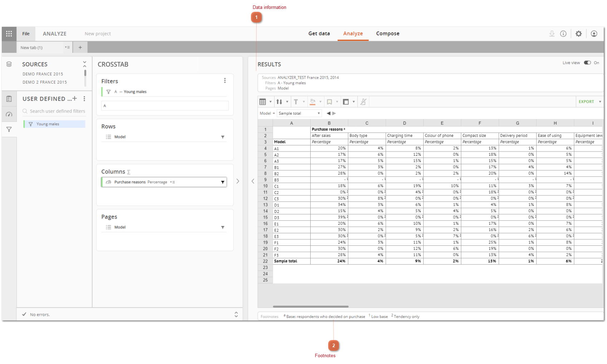Screen dimensions: 607x364
Task: Open Filters section three-dot menu
Action: pyautogui.click(x=225, y=81)
